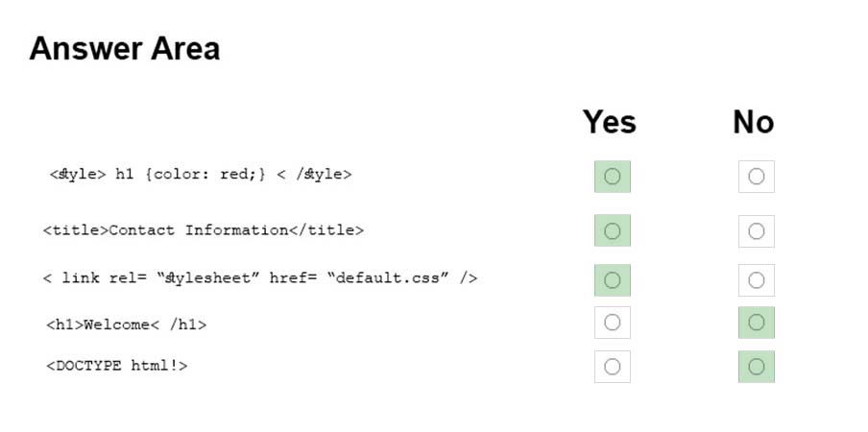The image size is (868, 432).
Task: Choose Yes for title Contact Information
Action: 613,230
